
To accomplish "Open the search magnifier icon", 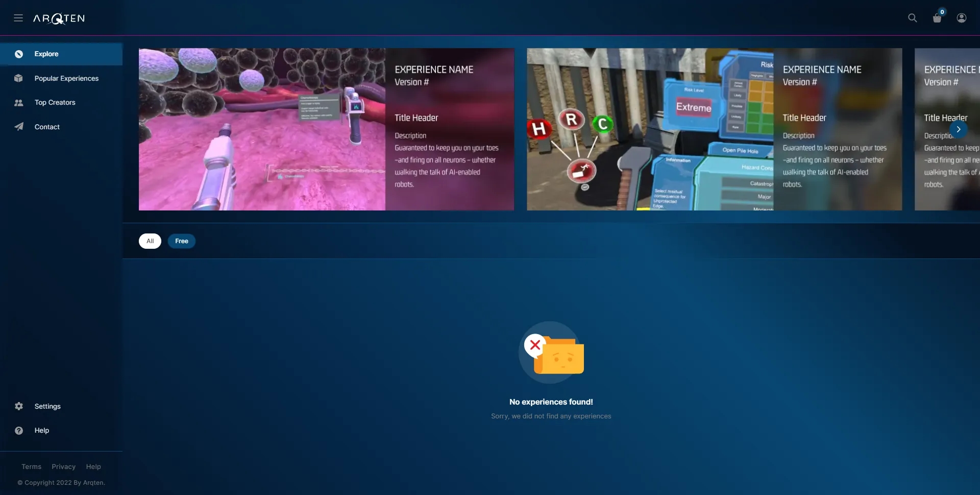I will (913, 18).
